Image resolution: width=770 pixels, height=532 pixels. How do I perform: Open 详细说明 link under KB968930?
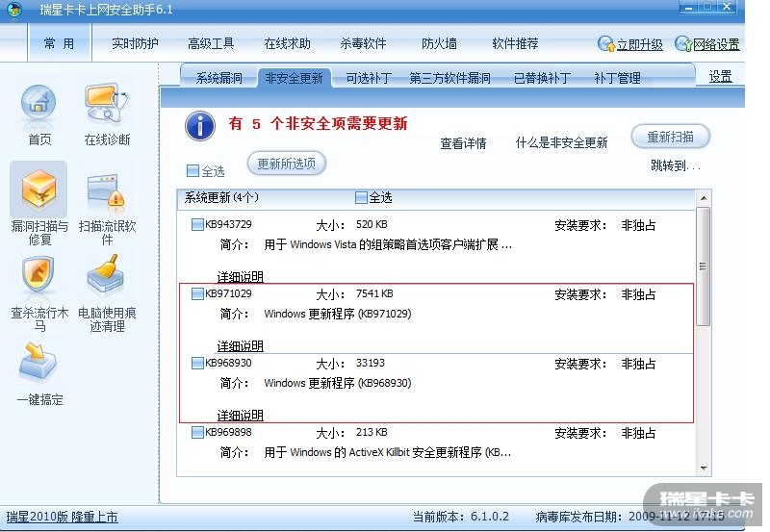point(240,416)
